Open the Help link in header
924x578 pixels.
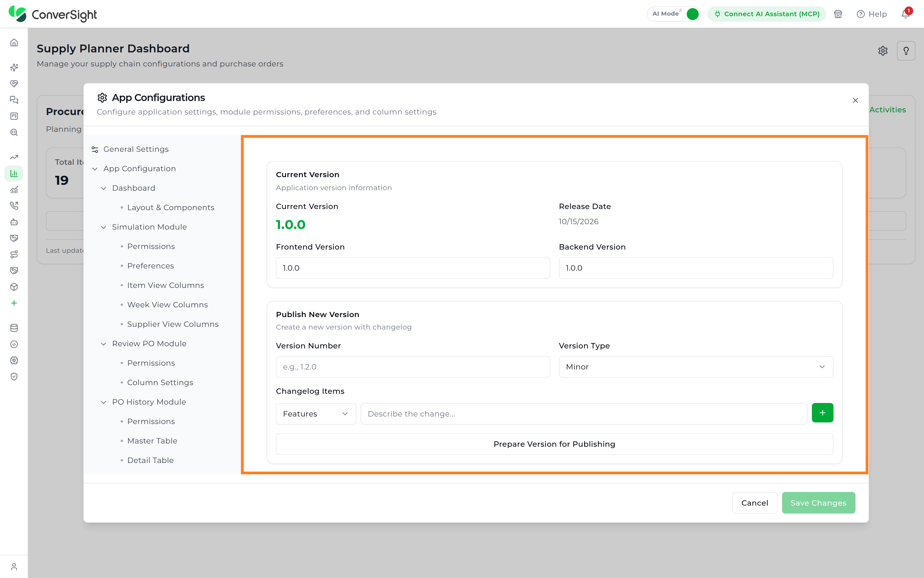(x=872, y=14)
